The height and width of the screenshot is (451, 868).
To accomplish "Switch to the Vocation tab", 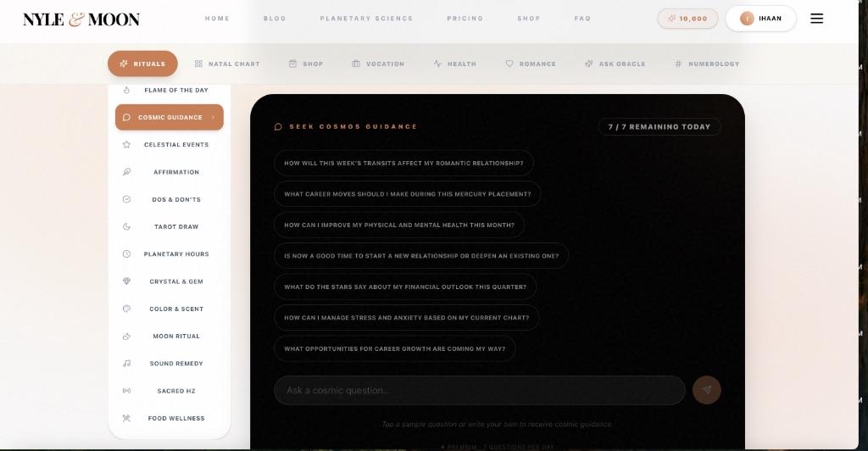I will [378, 64].
